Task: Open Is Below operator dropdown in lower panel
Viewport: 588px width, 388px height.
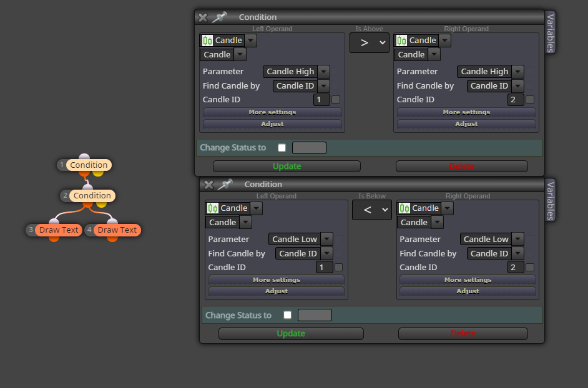Action: 372,210
